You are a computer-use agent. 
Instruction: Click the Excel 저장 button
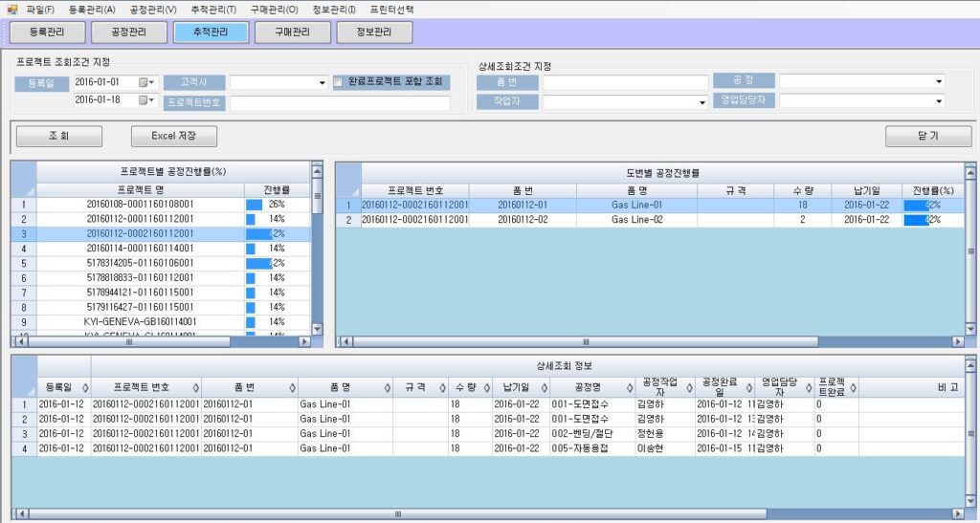pyautogui.click(x=174, y=137)
